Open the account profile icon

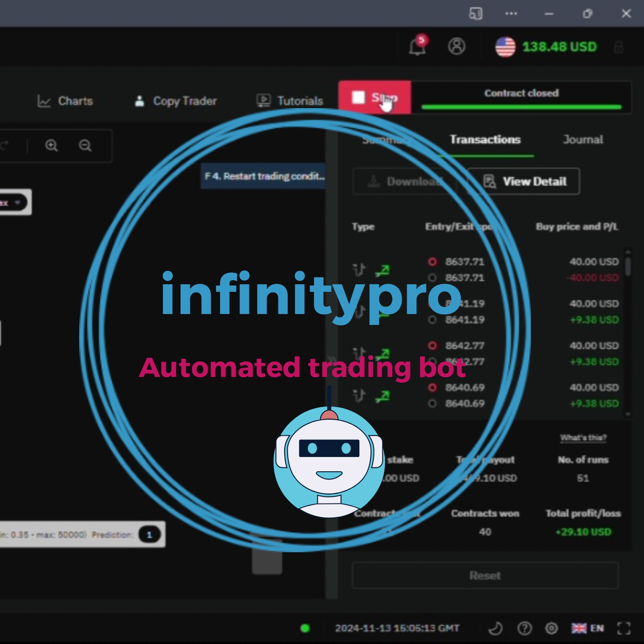[x=457, y=46]
